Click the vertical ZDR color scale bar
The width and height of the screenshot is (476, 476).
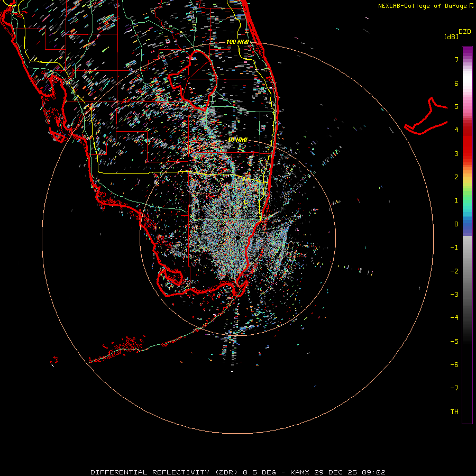tap(467, 235)
